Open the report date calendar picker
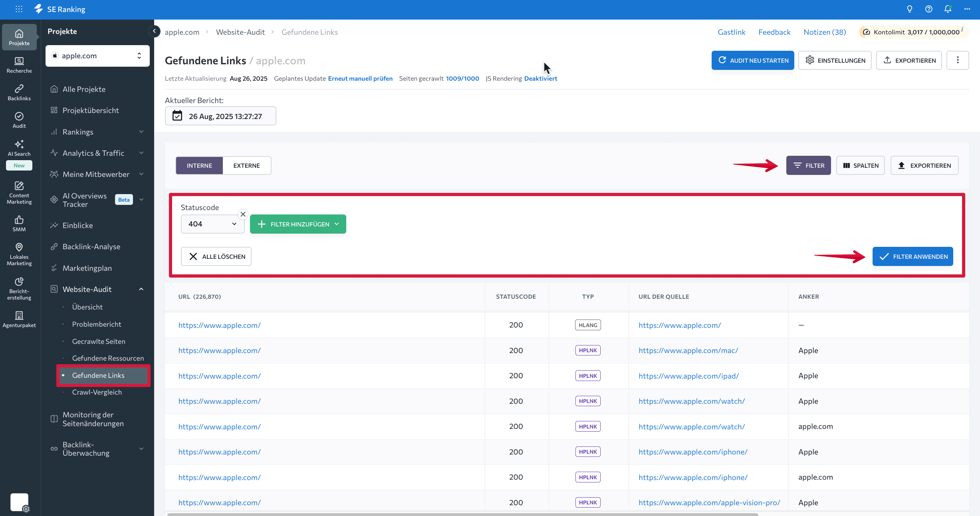This screenshot has height=516, width=980. pyautogui.click(x=220, y=116)
